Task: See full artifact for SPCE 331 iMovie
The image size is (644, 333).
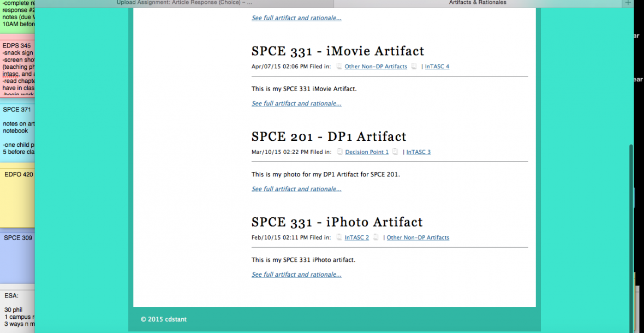Action: [x=296, y=104]
